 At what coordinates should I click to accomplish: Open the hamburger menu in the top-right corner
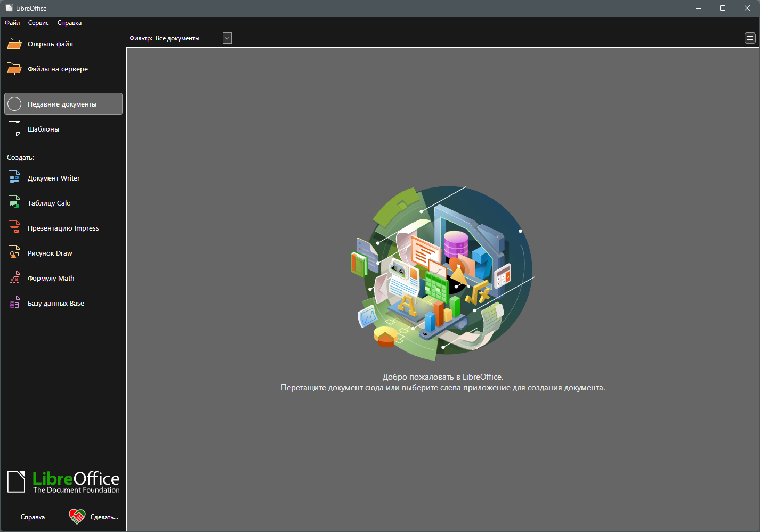pos(750,38)
